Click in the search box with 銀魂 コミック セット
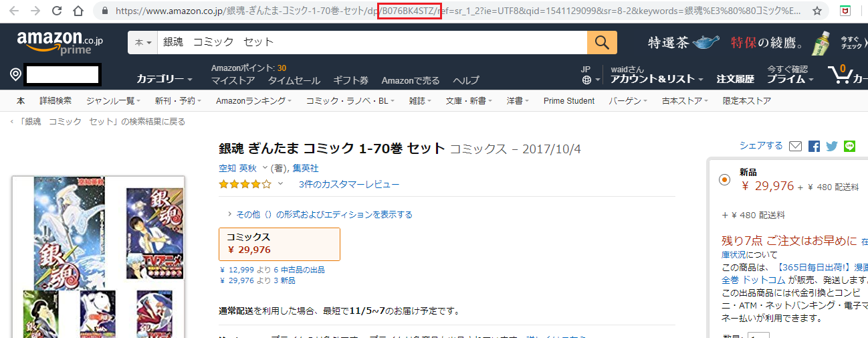This screenshot has height=338, width=868. [373, 42]
